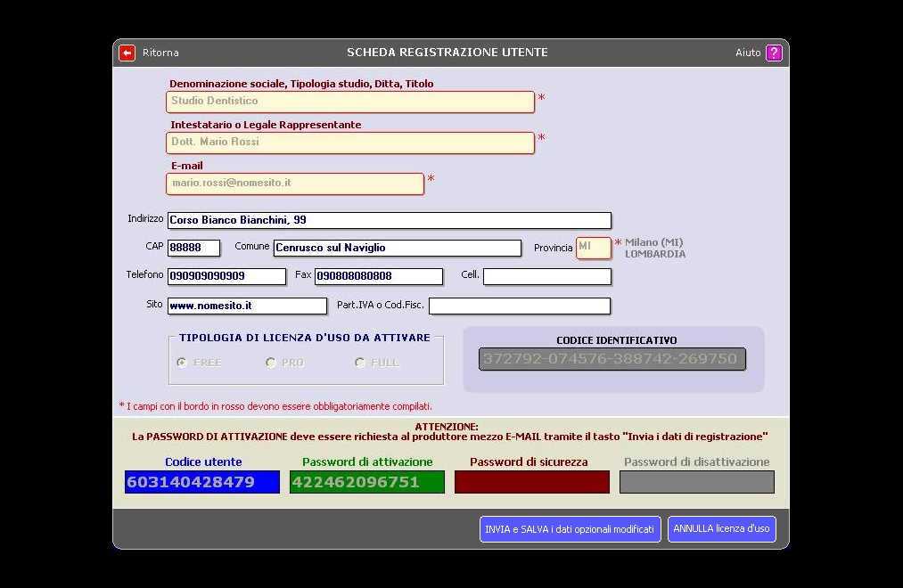Click the E-mail input field
The width and height of the screenshot is (903, 588).
tap(295, 184)
